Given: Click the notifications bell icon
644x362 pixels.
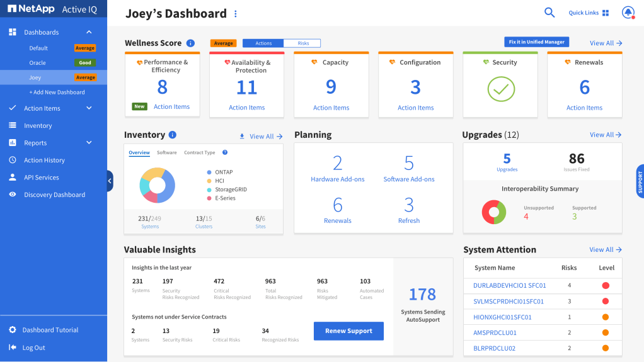Looking at the screenshot, I should point(628,13).
